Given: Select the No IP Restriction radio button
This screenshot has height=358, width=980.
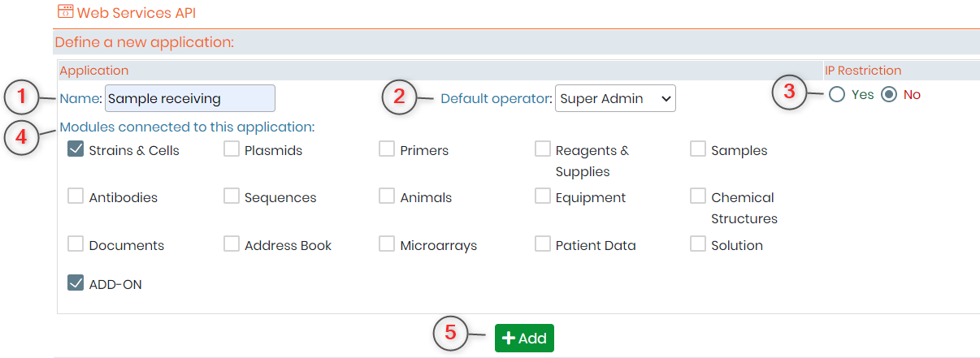Looking at the screenshot, I should 889,95.
